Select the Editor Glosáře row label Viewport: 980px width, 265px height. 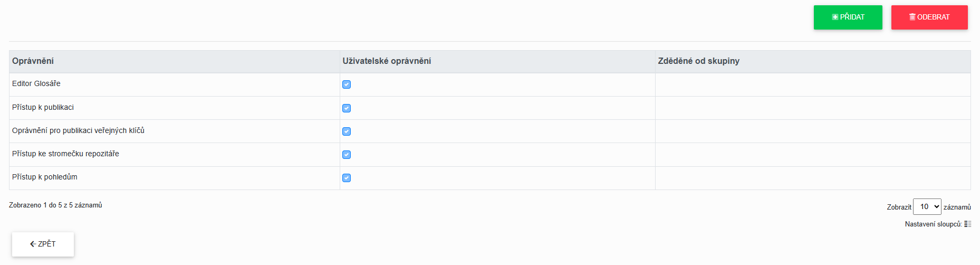click(x=36, y=84)
